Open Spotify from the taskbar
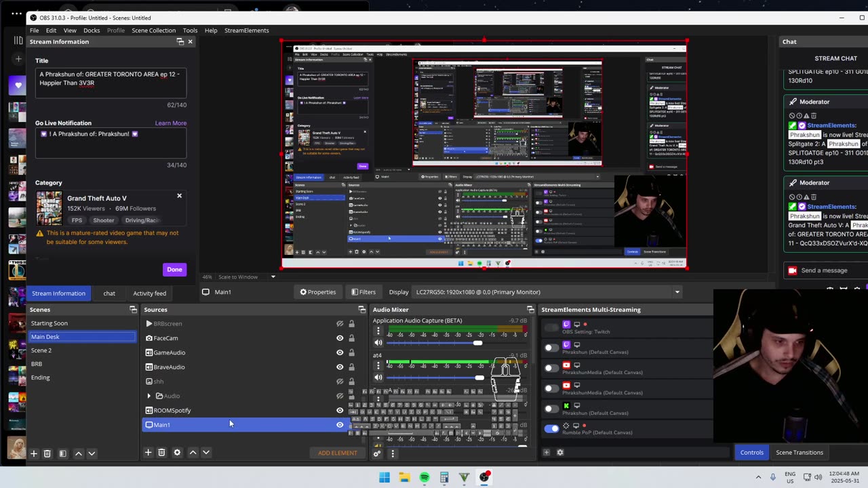Viewport: 868px width, 488px height. point(425,477)
